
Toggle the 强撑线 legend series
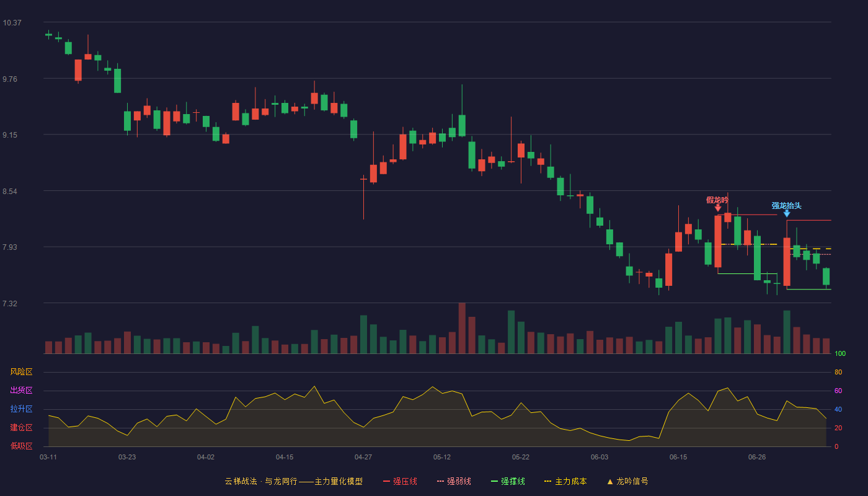coord(508,481)
